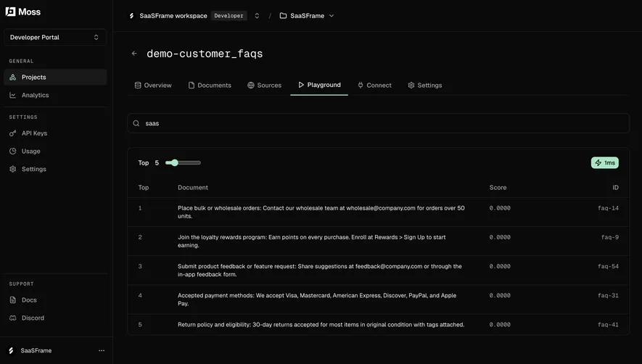642x364 pixels.
Task: Switch to the Sources tab
Action: pos(265,85)
